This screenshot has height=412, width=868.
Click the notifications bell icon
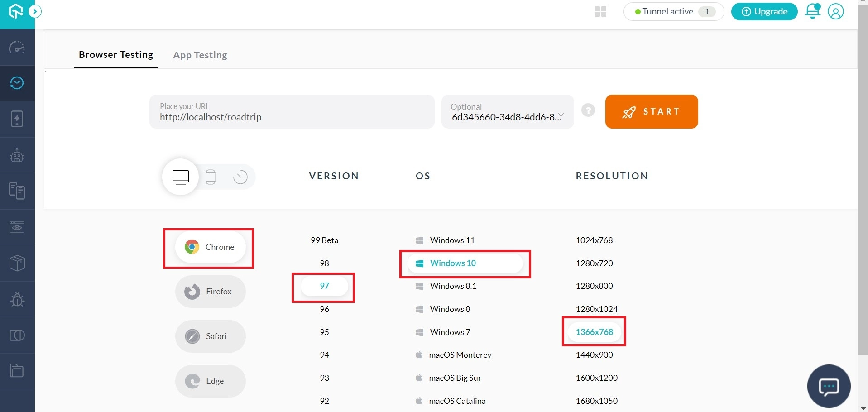(812, 11)
